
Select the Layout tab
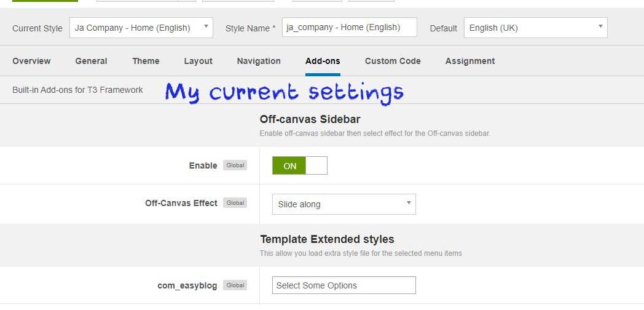[198, 61]
